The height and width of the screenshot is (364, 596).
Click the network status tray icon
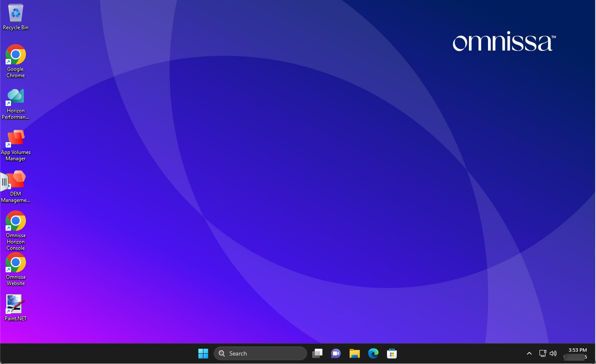coord(542,353)
